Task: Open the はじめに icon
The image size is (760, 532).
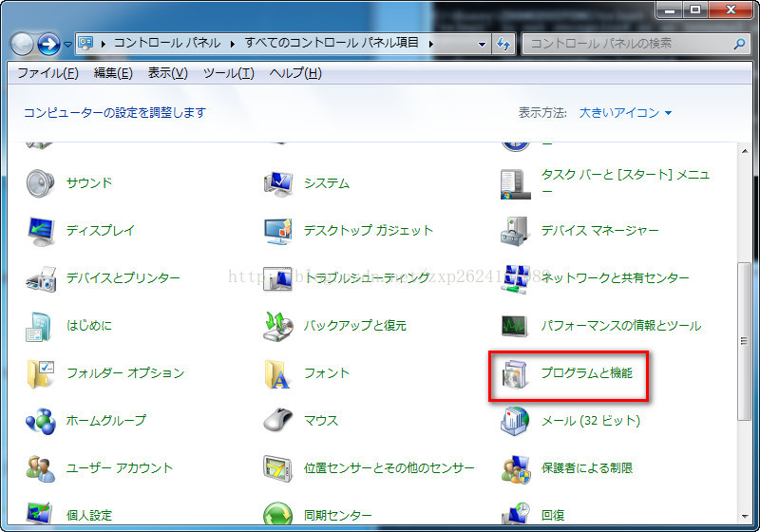Action: click(39, 326)
